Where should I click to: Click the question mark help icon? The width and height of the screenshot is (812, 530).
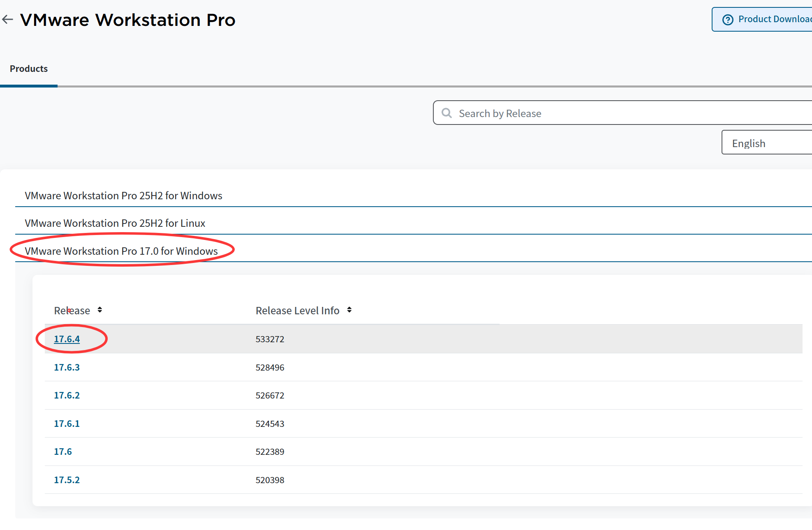coord(728,19)
